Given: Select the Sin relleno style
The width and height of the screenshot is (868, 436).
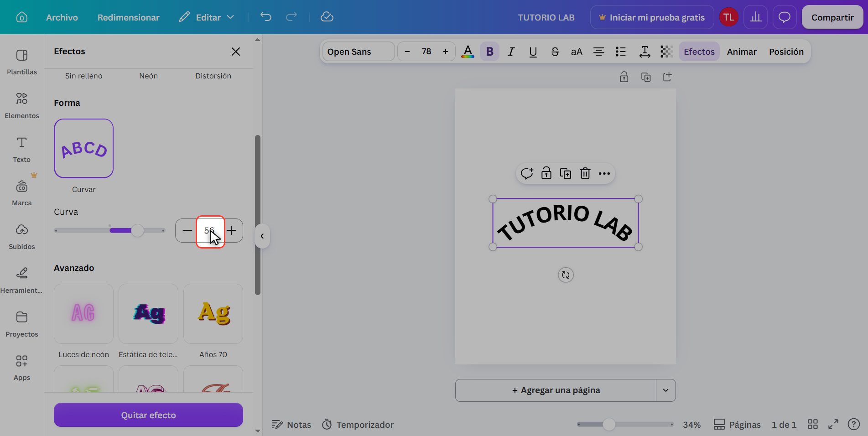Looking at the screenshot, I should [83, 76].
